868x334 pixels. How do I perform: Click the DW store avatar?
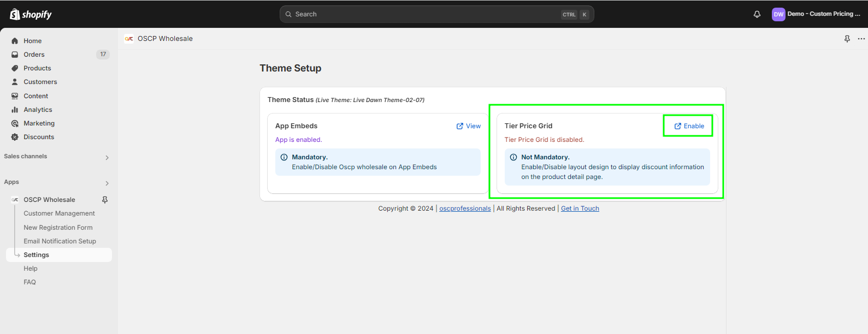(x=778, y=14)
